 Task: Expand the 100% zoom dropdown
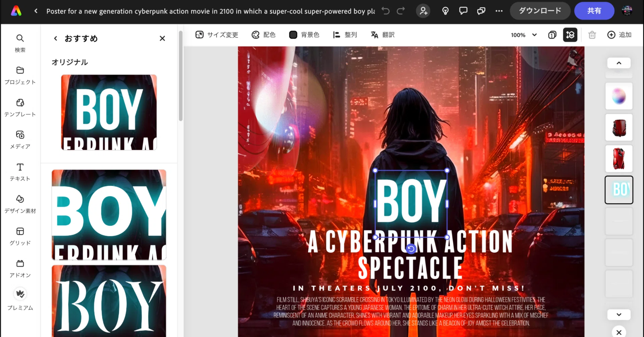[524, 35]
